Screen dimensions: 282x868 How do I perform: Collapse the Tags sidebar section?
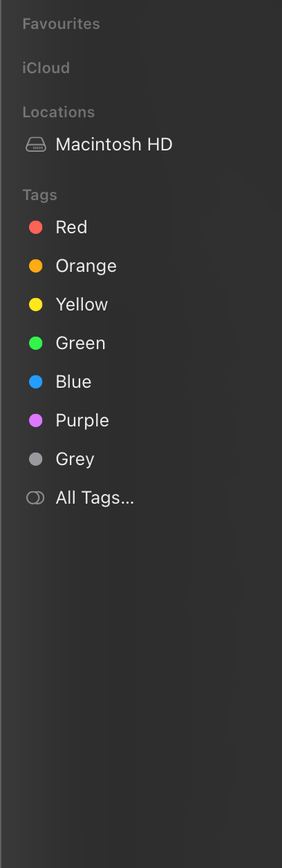click(x=39, y=195)
